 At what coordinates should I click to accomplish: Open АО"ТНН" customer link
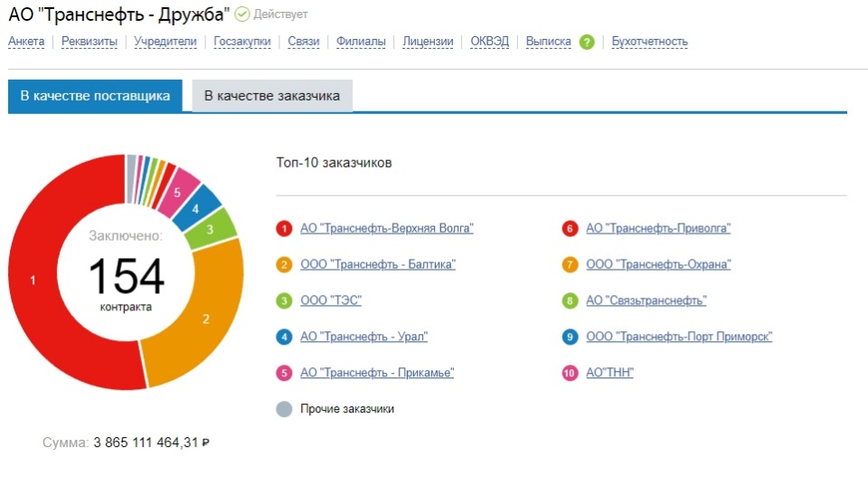609,373
